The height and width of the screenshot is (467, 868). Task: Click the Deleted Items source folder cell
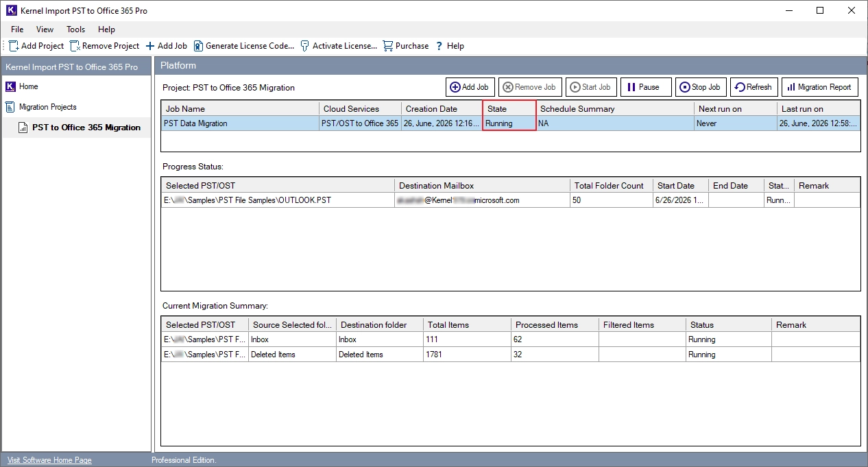point(292,355)
